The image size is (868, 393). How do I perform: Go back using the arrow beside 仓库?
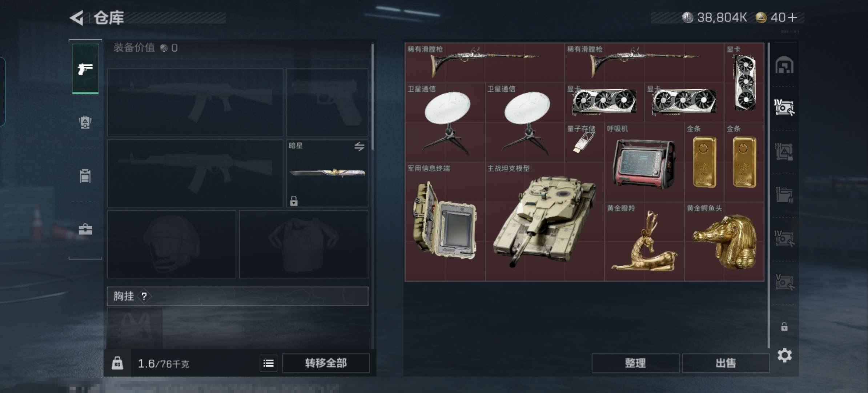pos(77,17)
